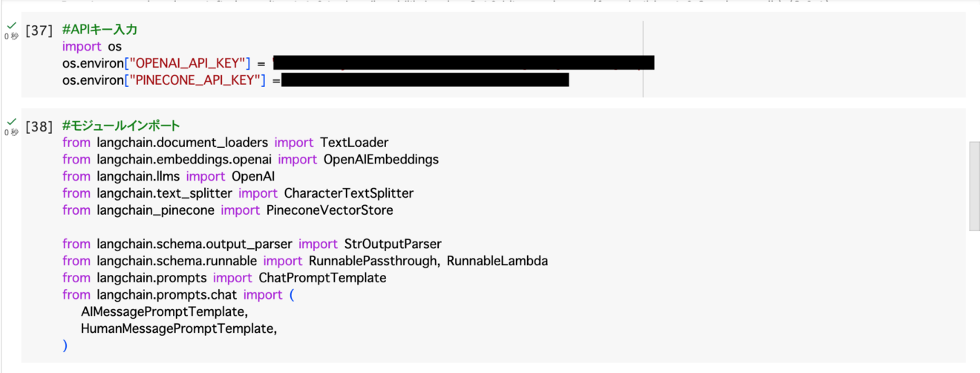980x373 pixels.
Task: Click the redacted OpenAI key value
Action: point(463,63)
